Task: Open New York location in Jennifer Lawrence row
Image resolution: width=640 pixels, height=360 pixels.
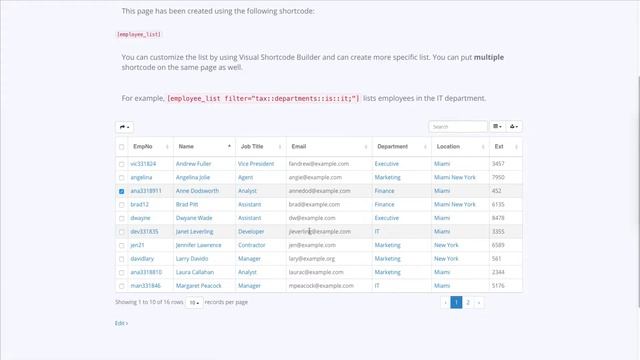Action: click(x=446, y=245)
